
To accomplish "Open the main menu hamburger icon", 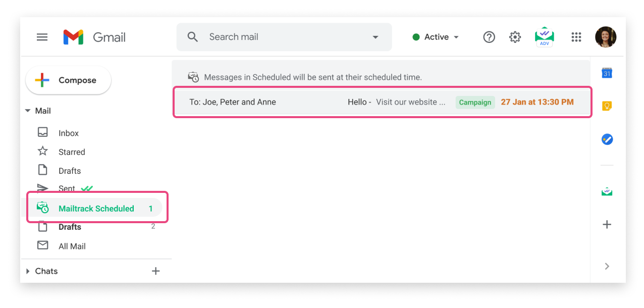I will (42, 37).
